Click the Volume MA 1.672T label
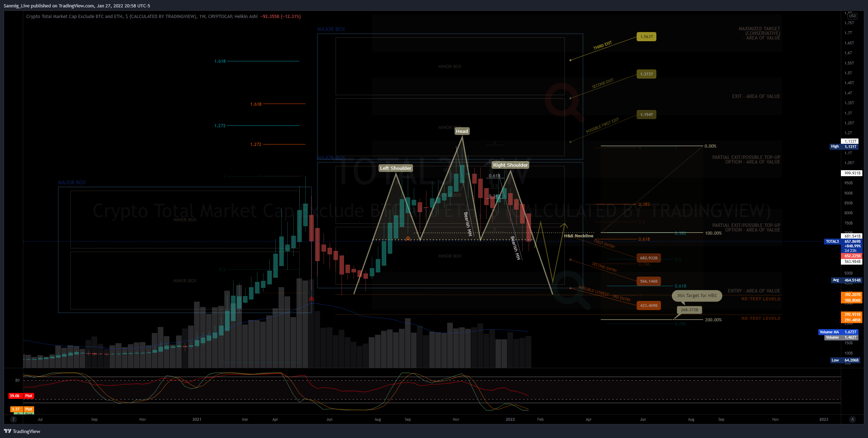This screenshot has width=868, height=438. tap(838, 332)
